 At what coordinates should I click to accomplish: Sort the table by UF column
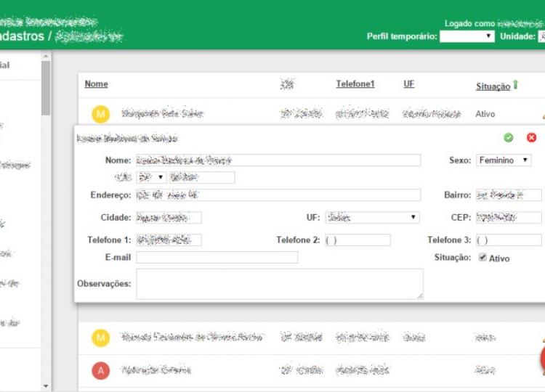point(408,83)
